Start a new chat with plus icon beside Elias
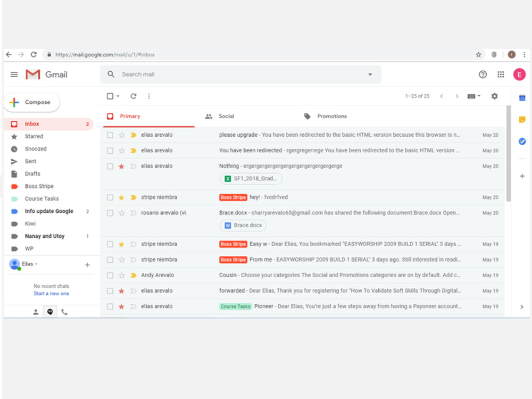 87,264
